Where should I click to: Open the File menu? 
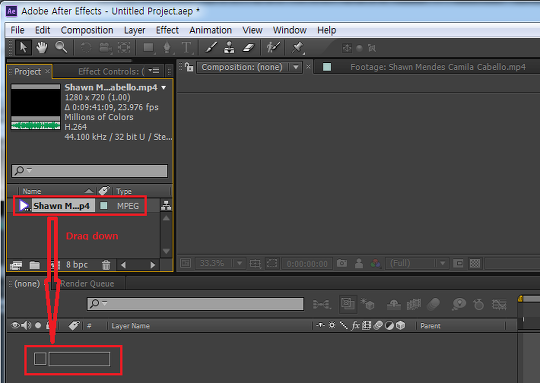pyautogui.click(x=17, y=30)
